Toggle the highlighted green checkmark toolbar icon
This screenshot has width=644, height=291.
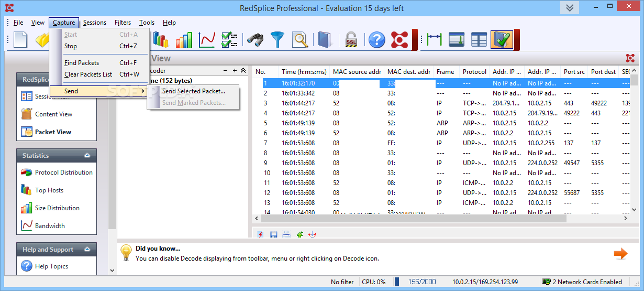click(x=502, y=40)
